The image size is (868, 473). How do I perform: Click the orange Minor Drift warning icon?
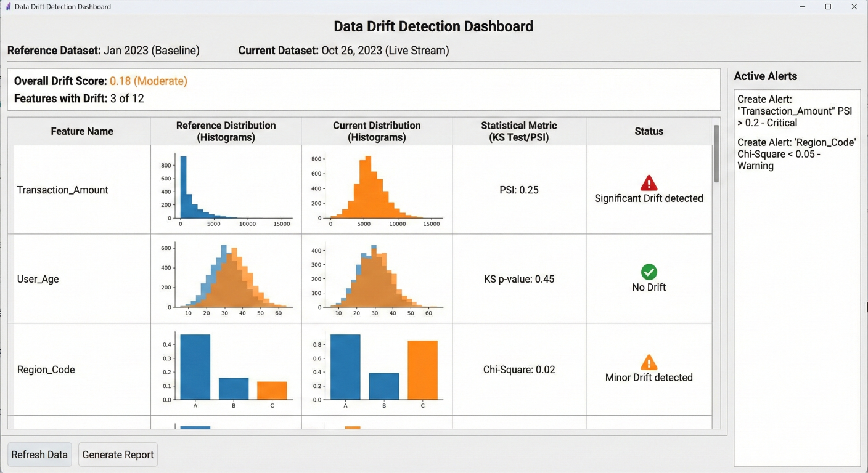(649, 362)
